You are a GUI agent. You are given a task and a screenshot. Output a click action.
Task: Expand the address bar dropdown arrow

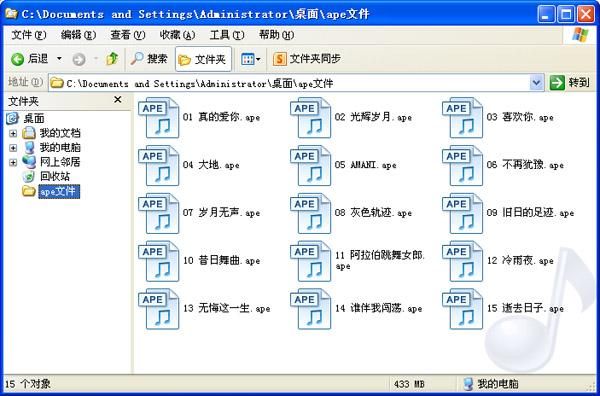536,83
